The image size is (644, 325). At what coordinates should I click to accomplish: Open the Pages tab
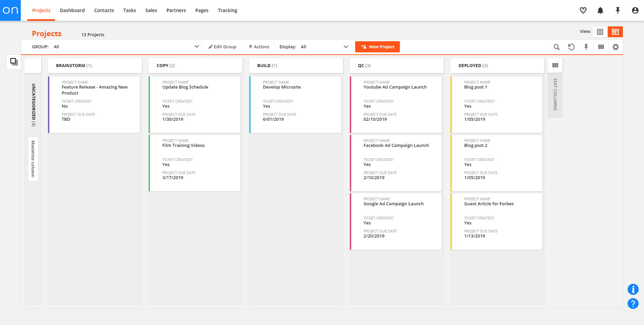(202, 10)
